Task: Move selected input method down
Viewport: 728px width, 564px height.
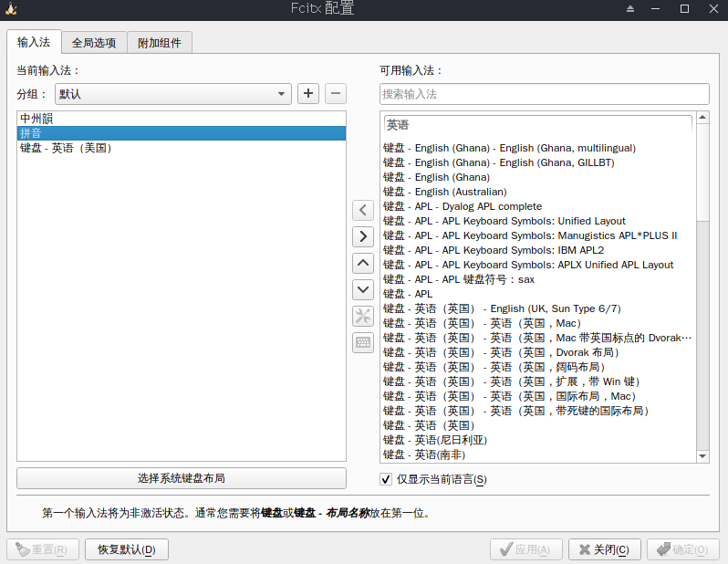Action: coord(363,290)
